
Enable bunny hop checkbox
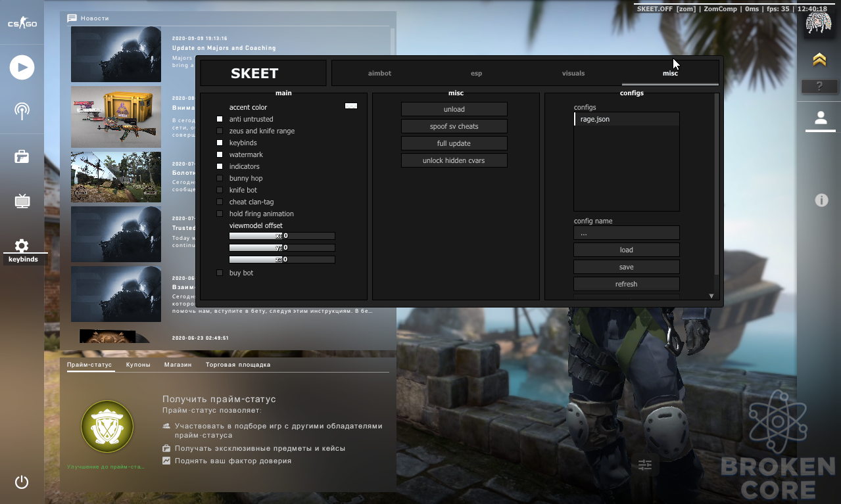tap(220, 178)
